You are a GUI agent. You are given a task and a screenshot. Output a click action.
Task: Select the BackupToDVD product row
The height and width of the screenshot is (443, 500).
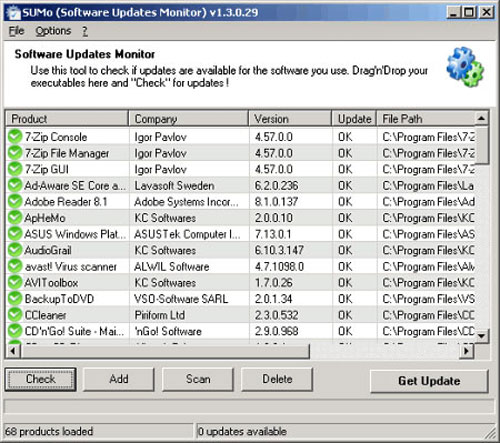(x=241, y=299)
